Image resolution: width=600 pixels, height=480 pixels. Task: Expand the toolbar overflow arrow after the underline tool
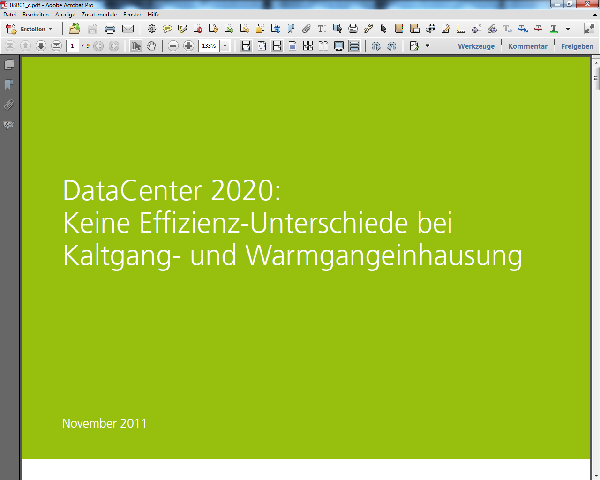pyautogui.click(x=568, y=29)
